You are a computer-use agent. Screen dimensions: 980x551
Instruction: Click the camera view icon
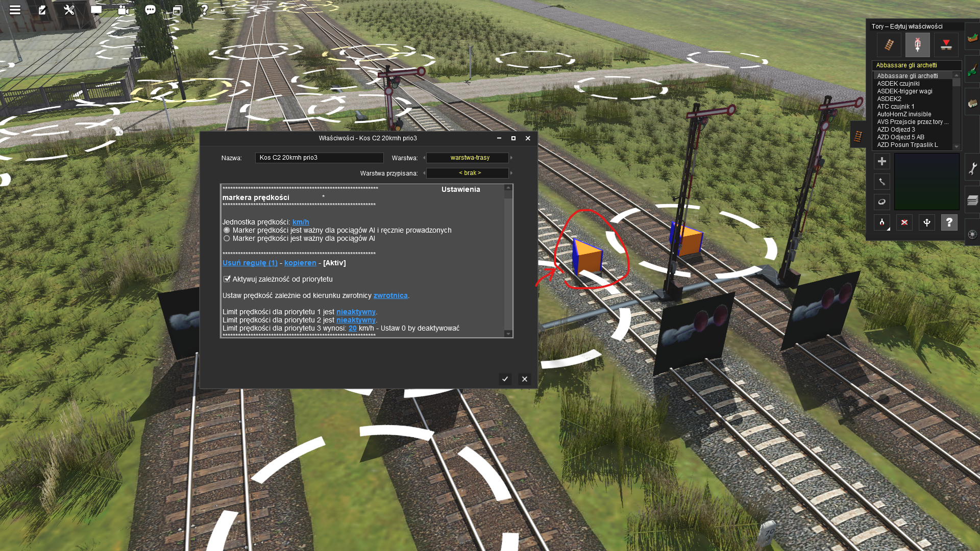[123, 10]
